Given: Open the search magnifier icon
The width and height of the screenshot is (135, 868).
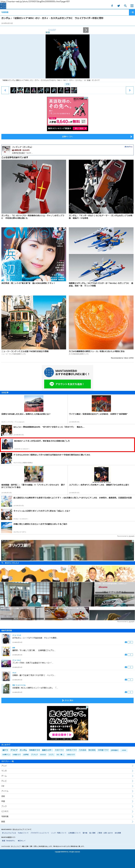Looking at the screenshot, I should [x=125, y=6].
